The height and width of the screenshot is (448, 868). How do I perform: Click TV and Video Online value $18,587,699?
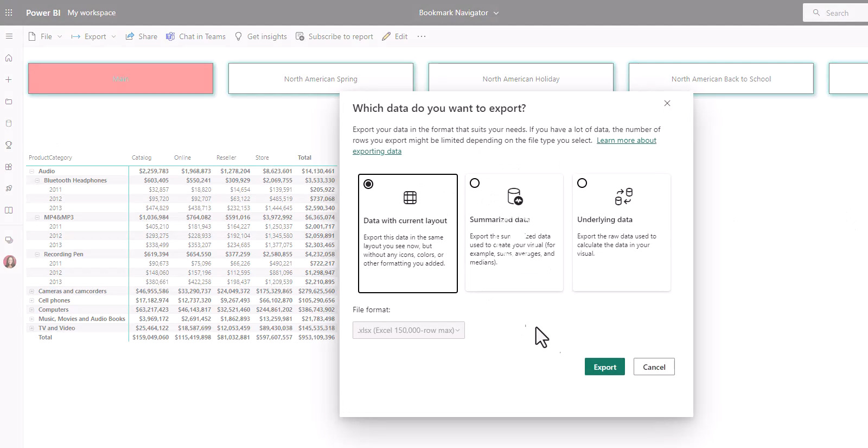[194, 328]
